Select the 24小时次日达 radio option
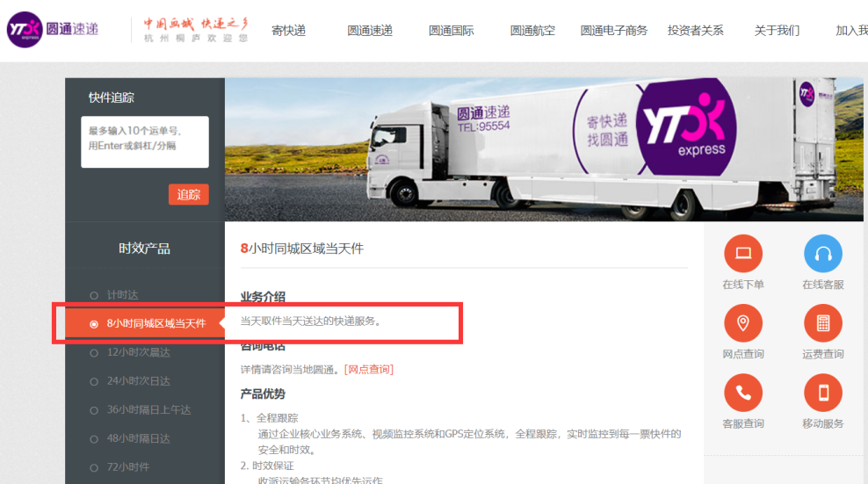Screen dimensions: 868x484 coord(94,381)
